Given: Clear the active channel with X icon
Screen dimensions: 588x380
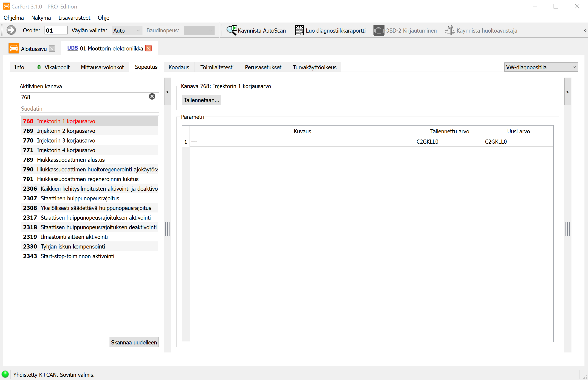Looking at the screenshot, I should [152, 96].
